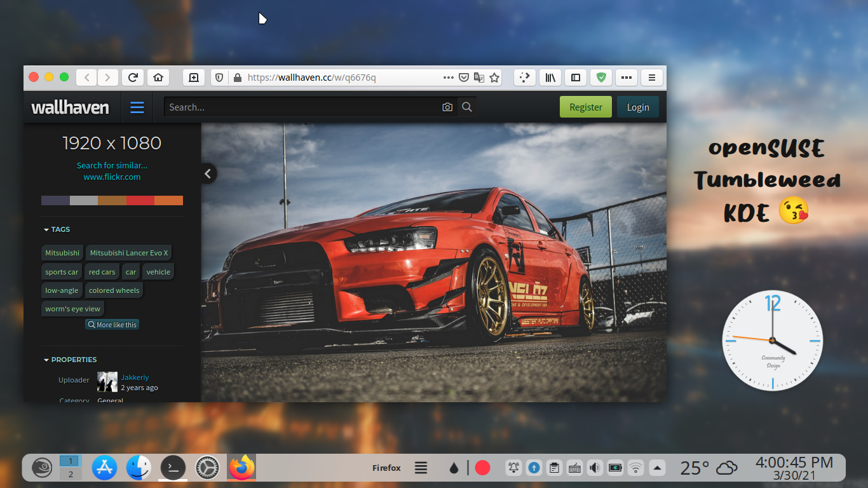Focus the wallhaven Search field
Viewport: 868px width, 488px height.
coord(301,107)
